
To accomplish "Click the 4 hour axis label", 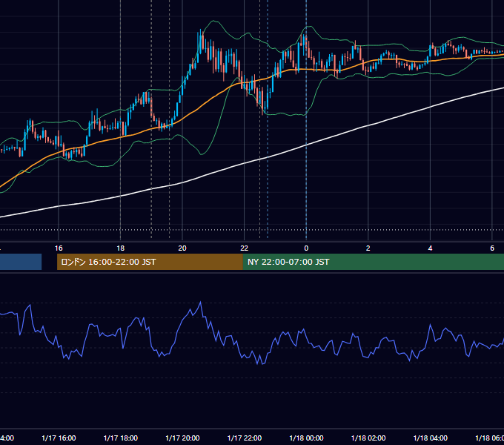I will [x=430, y=248].
